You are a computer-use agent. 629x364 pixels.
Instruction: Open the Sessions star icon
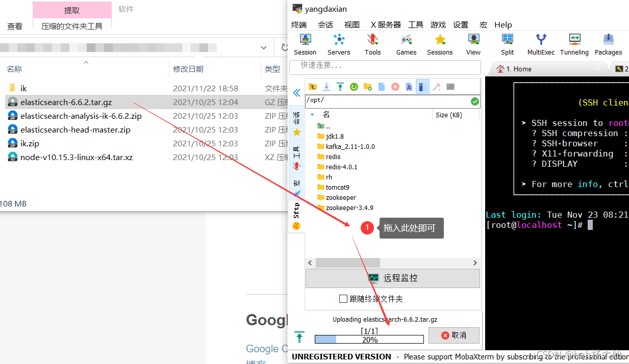click(x=440, y=44)
